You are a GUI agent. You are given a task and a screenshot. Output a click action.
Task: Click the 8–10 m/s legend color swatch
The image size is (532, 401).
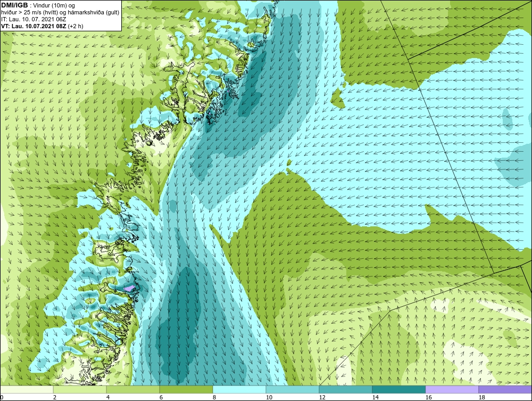[x=239, y=389]
